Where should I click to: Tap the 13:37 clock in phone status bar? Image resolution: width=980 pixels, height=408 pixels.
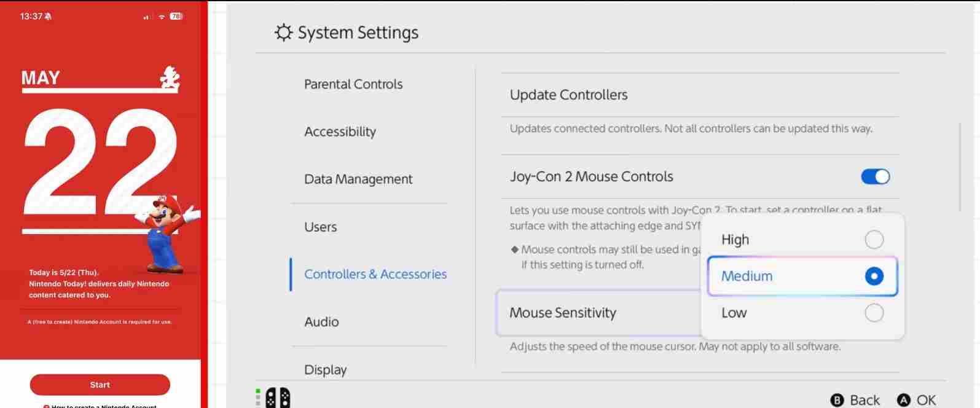31,17
